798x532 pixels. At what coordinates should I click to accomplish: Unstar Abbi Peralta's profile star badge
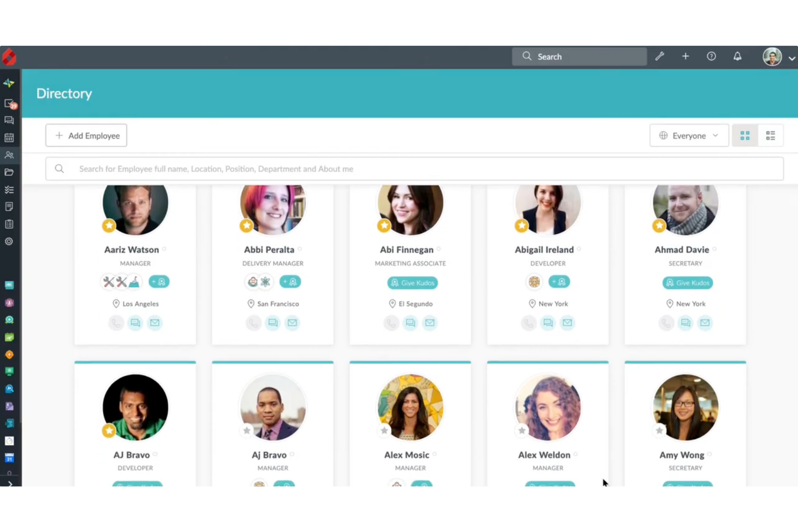(x=246, y=225)
